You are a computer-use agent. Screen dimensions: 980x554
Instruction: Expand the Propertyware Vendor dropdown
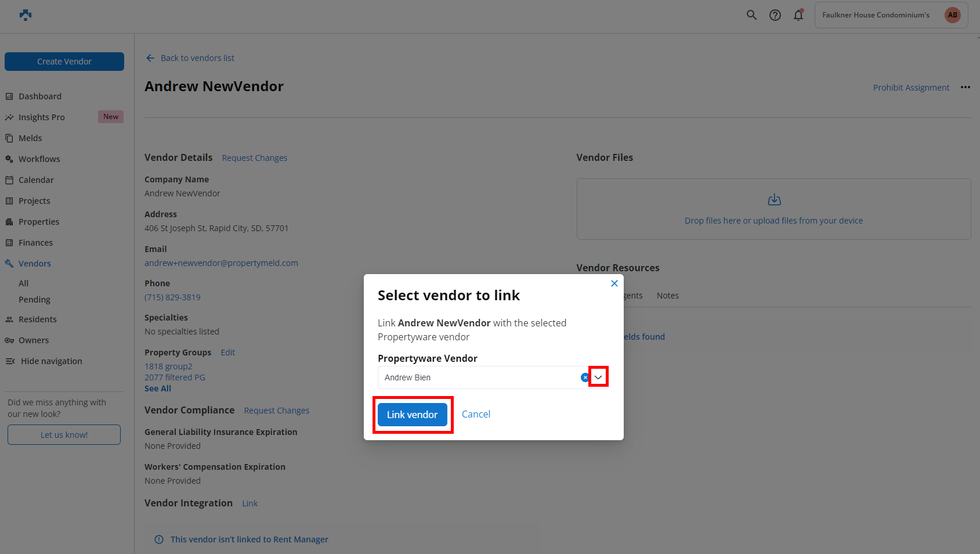point(598,377)
